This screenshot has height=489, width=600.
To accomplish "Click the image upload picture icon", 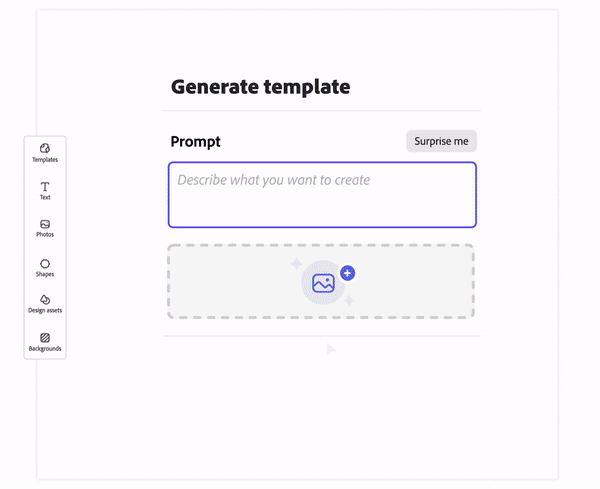I will pos(323,283).
